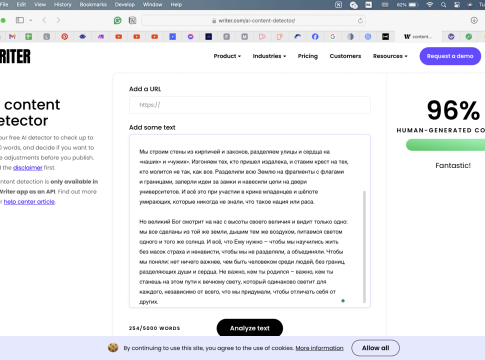Click in the Add a URL field

(x=250, y=105)
